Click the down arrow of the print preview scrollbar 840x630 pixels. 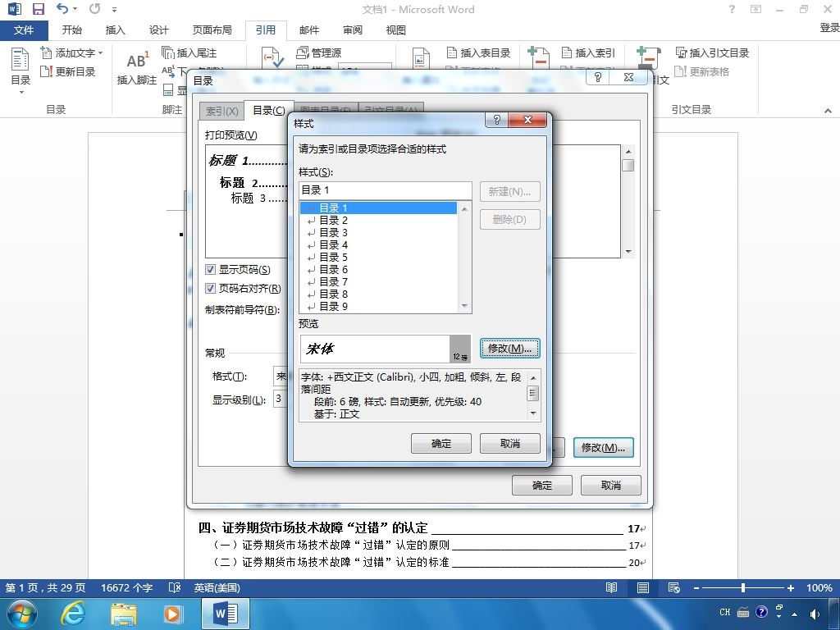point(628,251)
